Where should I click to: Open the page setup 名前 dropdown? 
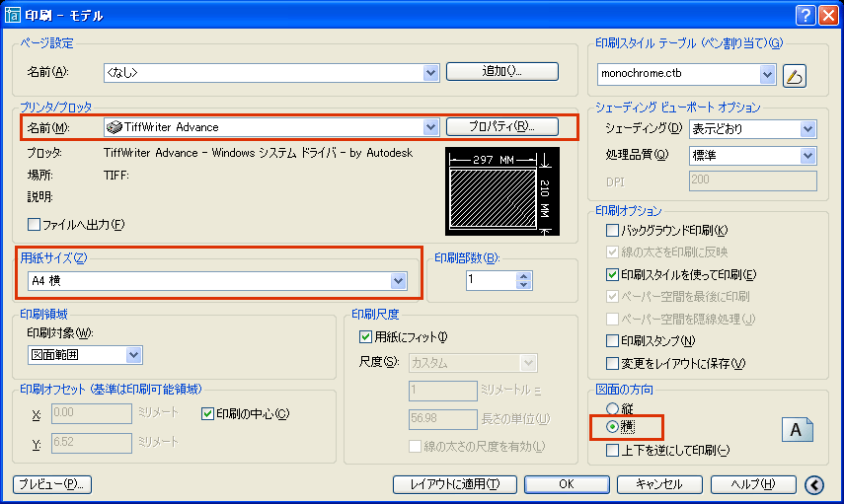pyautogui.click(x=430, y=73)
